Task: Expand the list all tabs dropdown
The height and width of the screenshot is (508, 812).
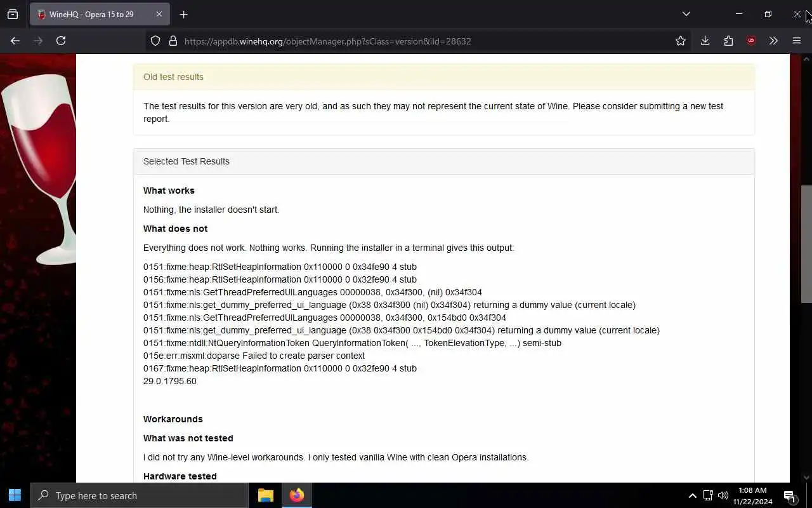Action: coord(686,14)
